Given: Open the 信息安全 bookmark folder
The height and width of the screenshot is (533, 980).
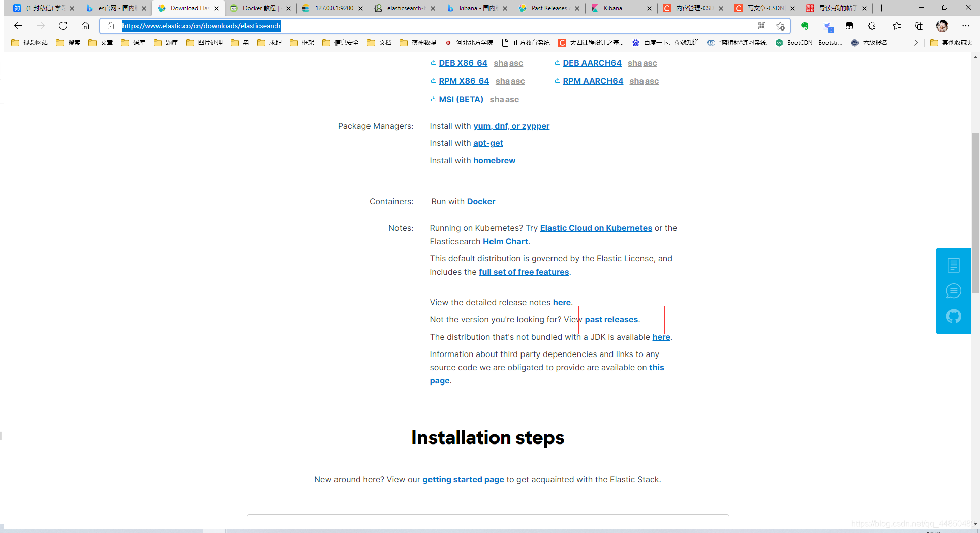Looking at the screenshot, I should point(341,43).
